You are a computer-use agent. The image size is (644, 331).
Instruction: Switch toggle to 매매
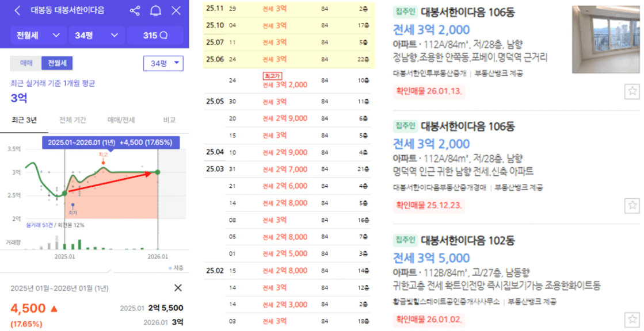[x=26, y=63]
